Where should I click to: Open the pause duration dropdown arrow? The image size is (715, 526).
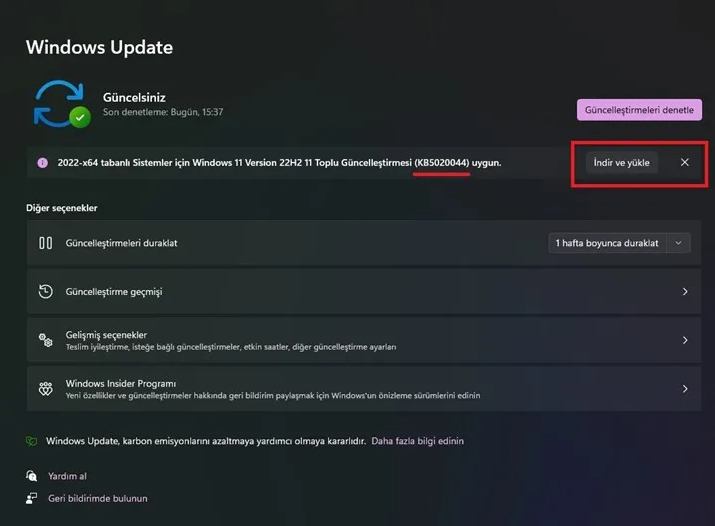[679, 243]
